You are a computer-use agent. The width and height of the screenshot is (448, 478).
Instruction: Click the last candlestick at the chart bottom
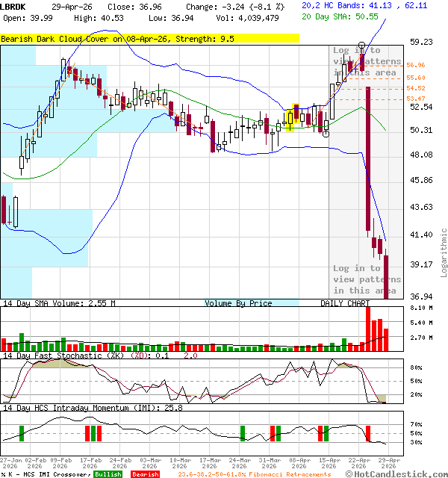pos(386,276)
